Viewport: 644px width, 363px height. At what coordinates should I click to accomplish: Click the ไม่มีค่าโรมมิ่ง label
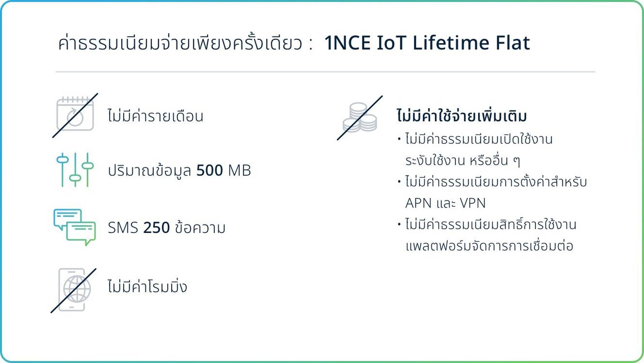click(x=147, y=286)
